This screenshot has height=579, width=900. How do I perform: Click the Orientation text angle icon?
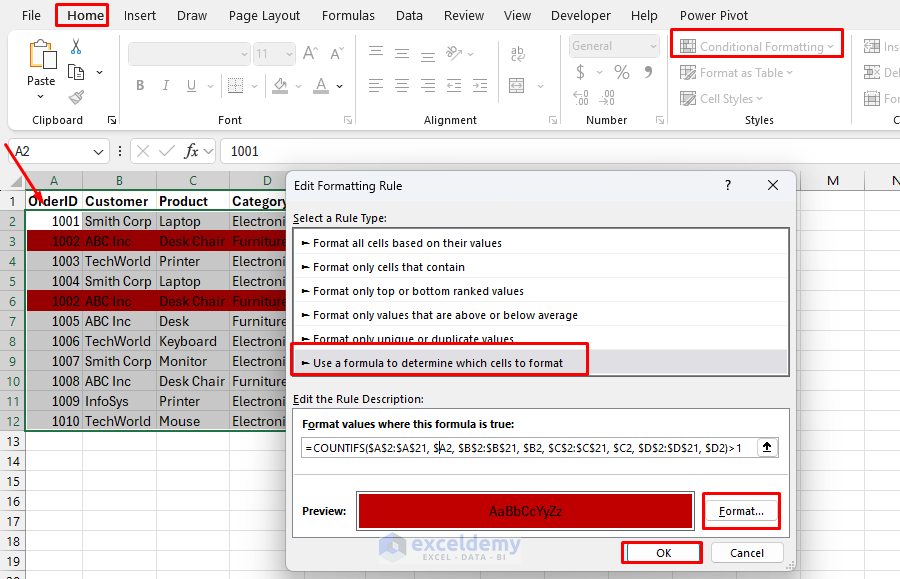(454, 53)
